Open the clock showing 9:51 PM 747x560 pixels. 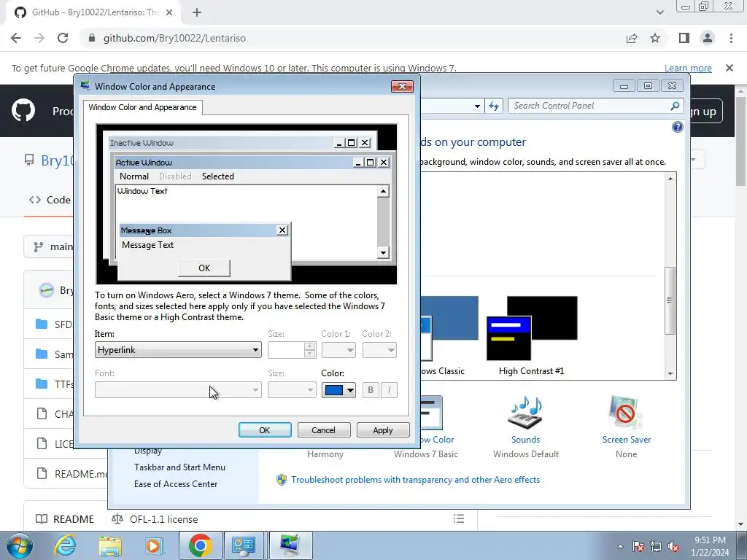711,546
